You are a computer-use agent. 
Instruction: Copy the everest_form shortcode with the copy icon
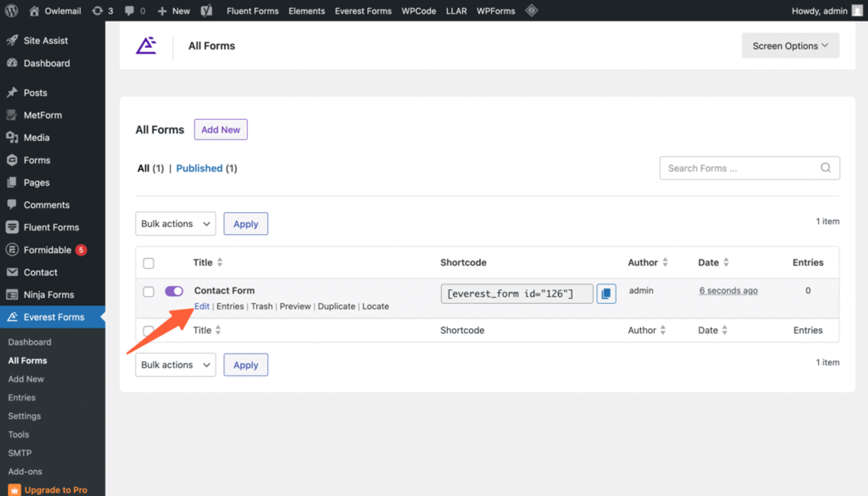(606, 294)
